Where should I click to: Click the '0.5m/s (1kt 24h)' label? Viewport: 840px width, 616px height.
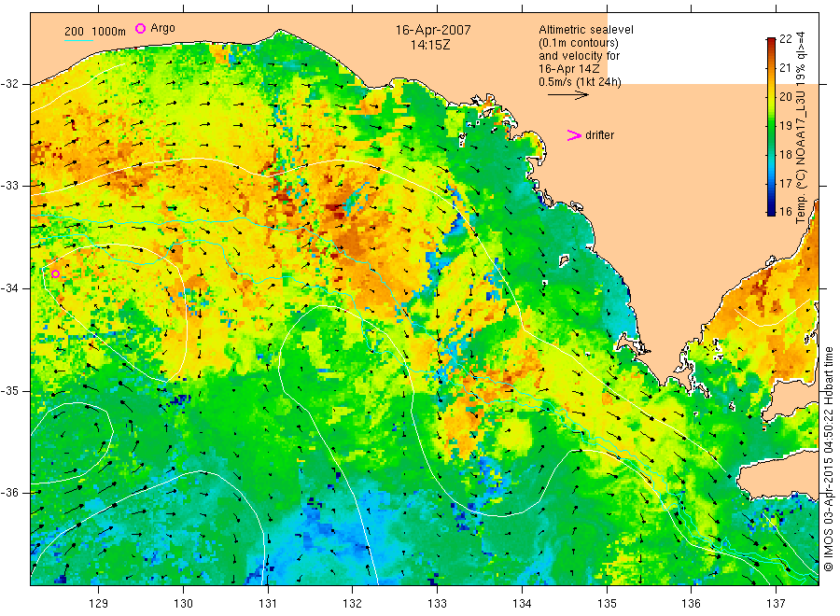tap(580, 82)
